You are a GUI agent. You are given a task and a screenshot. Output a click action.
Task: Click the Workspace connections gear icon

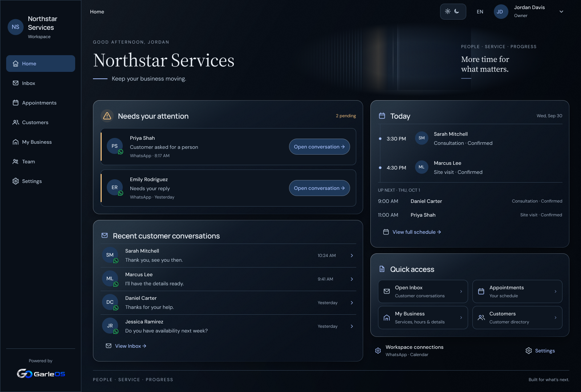coord(378,351)
